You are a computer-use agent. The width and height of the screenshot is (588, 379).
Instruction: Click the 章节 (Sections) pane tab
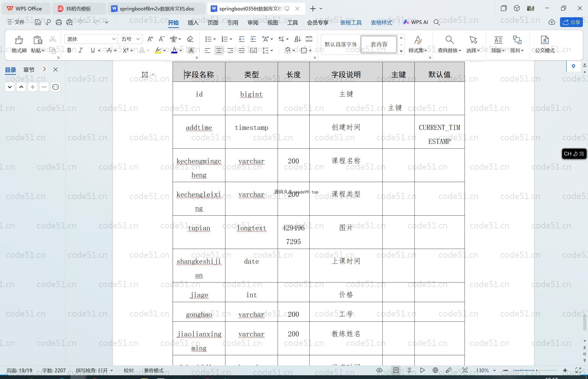pyautogui.click(x=29, y=70)
